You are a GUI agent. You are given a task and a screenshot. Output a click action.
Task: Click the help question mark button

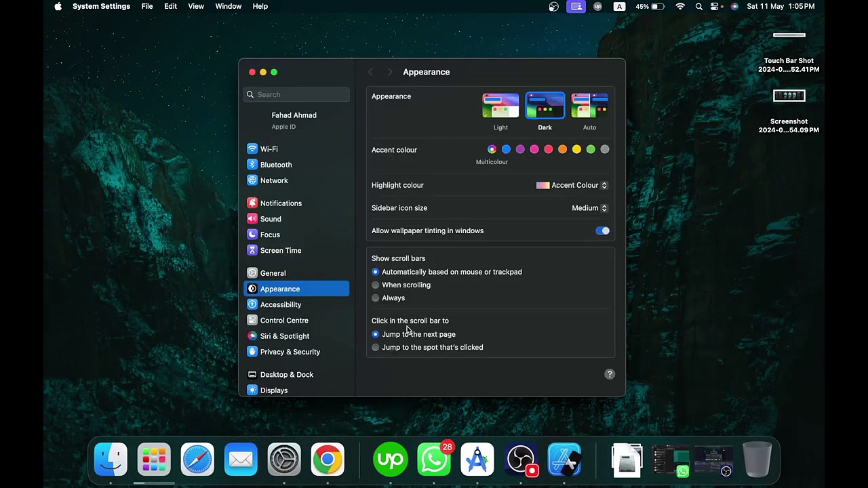coord(610,374)
